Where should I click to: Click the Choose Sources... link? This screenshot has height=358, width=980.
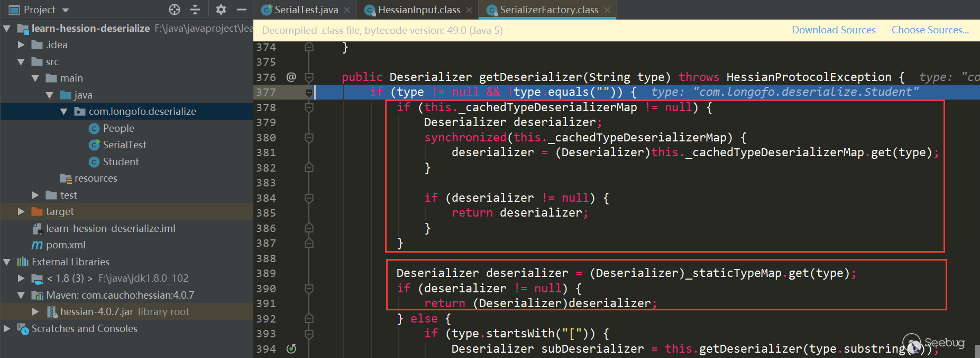coord(930,30)
